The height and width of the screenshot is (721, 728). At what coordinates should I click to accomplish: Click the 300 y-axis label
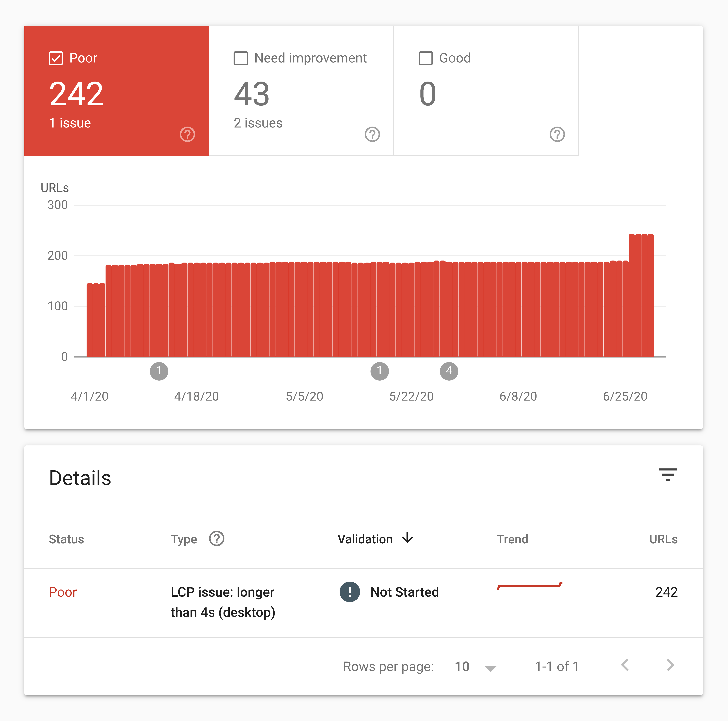(58, 205)
